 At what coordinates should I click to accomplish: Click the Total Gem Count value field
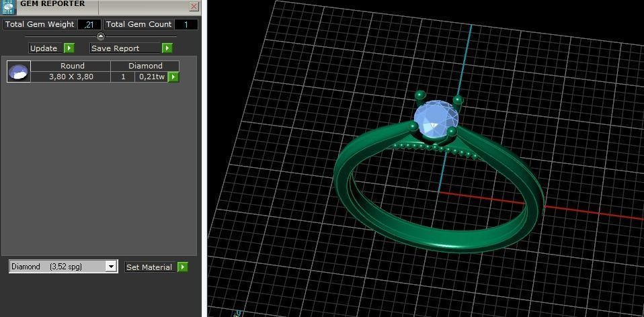[x=186, y=25]
